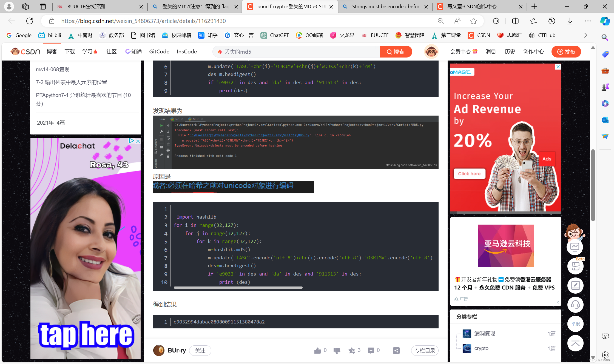Click the star favorite article icon
614x364 pixels.
[x=352, y=351]
